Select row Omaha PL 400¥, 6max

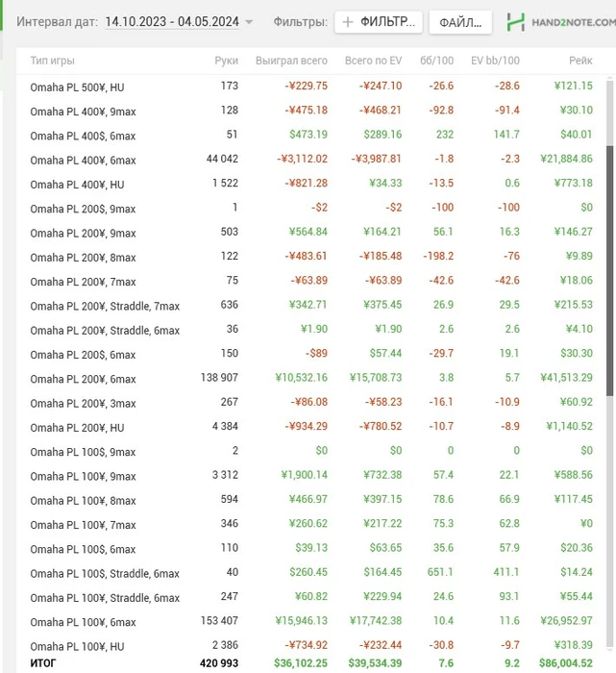pos(311,160)
